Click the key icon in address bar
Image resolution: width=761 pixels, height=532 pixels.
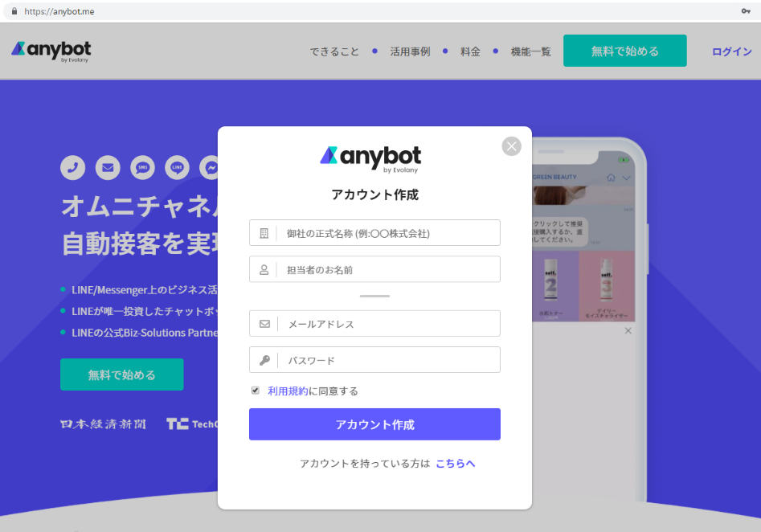[x=746, y=11]
